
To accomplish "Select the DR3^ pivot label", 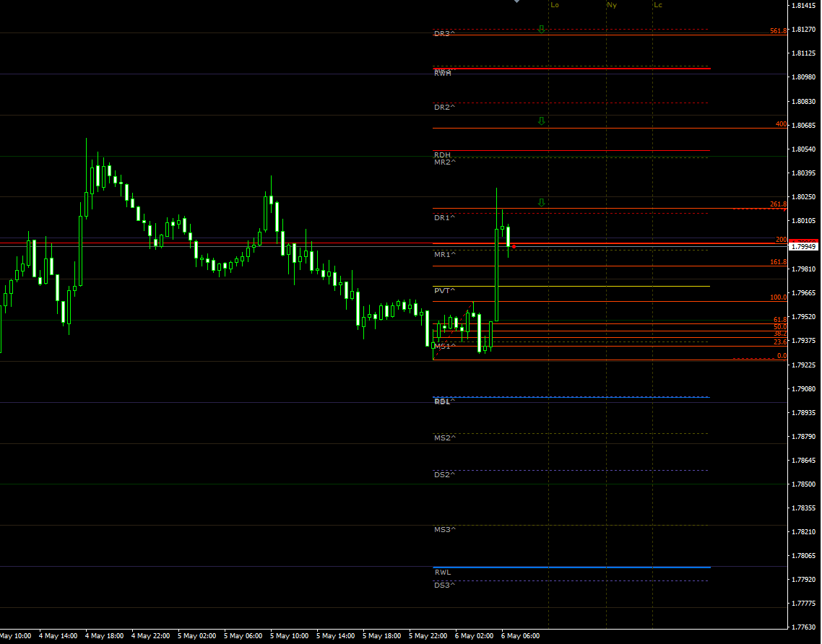I will point(444,33).
